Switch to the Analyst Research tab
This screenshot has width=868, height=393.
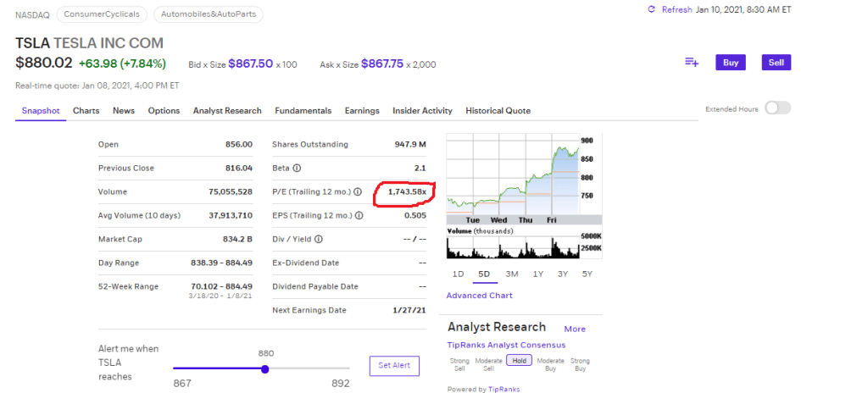227,111
